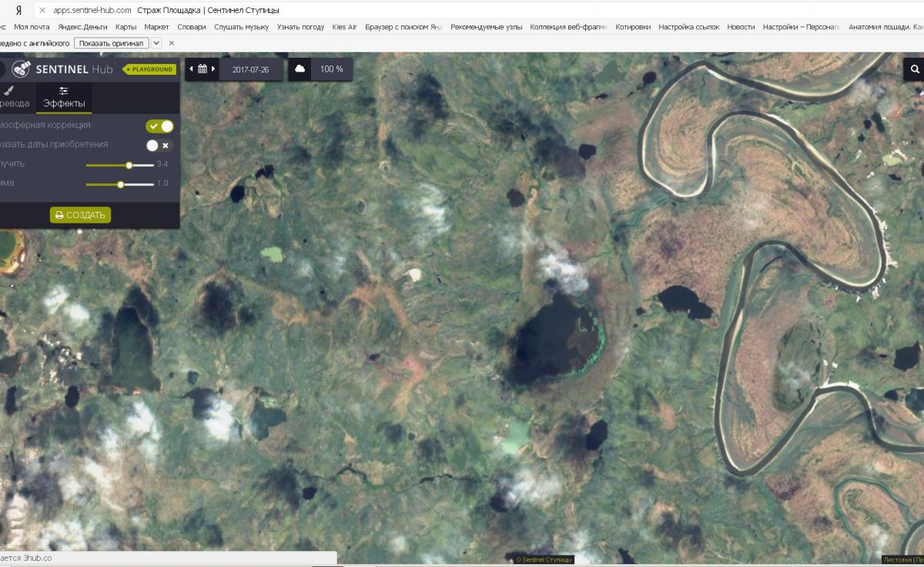This screenshot has width=924, height=567.
Task: Open the 100 % cloud coverage selector
Action: pos(331,69)
